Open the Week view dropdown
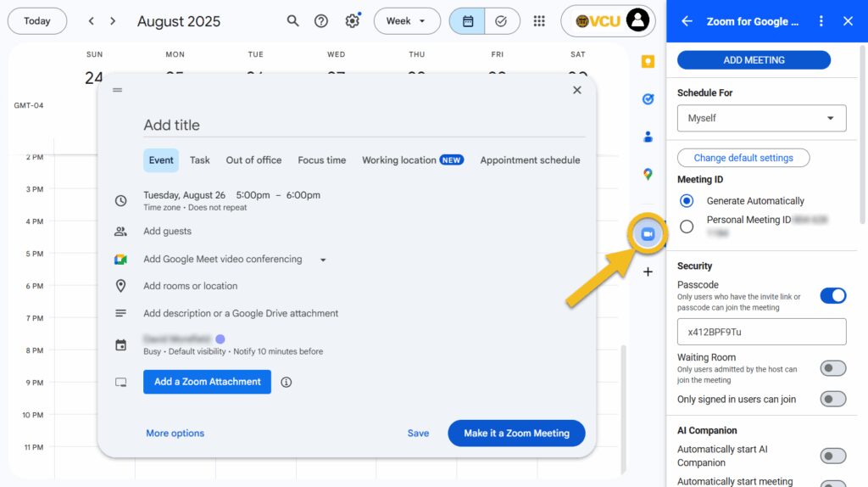Image resolution: width=868 pixels, height=487 pixels. point(407,21)
